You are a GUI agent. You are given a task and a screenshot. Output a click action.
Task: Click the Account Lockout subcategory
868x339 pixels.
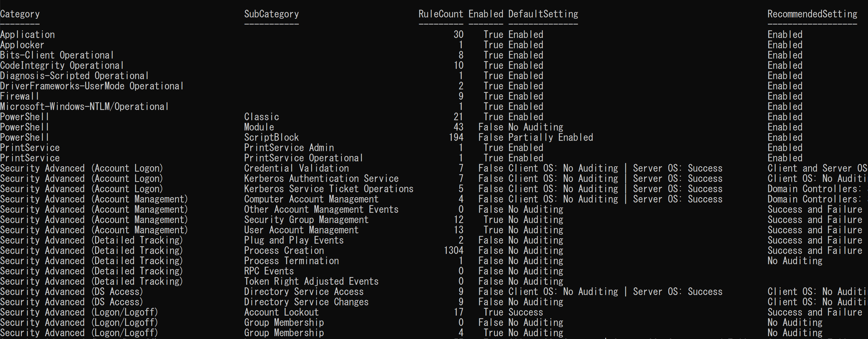pyautogui.click(x=281, y=313)
